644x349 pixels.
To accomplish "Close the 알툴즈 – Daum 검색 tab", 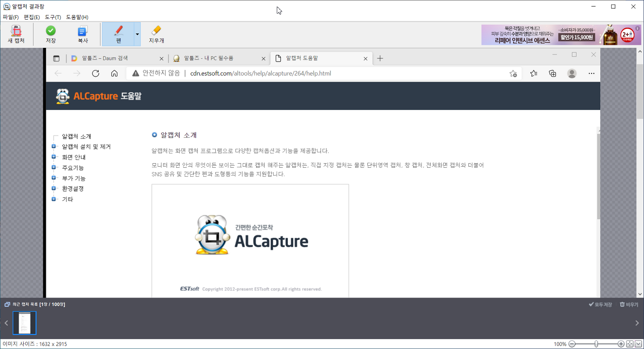I will tap(162, 58).
